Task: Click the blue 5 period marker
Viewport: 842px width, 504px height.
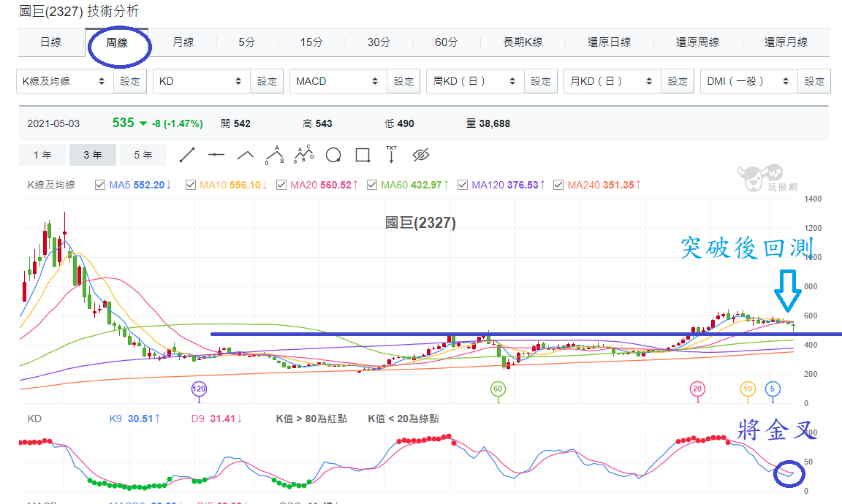Action: (773, 389)
